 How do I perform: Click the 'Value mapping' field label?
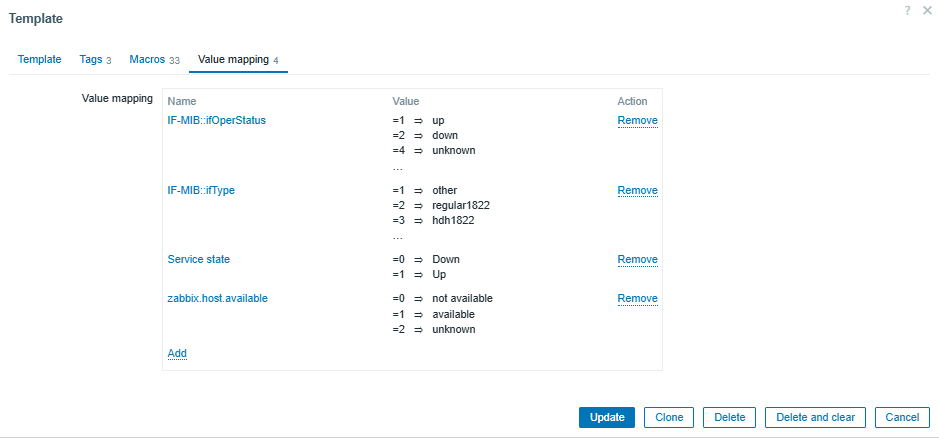[117, 98]
